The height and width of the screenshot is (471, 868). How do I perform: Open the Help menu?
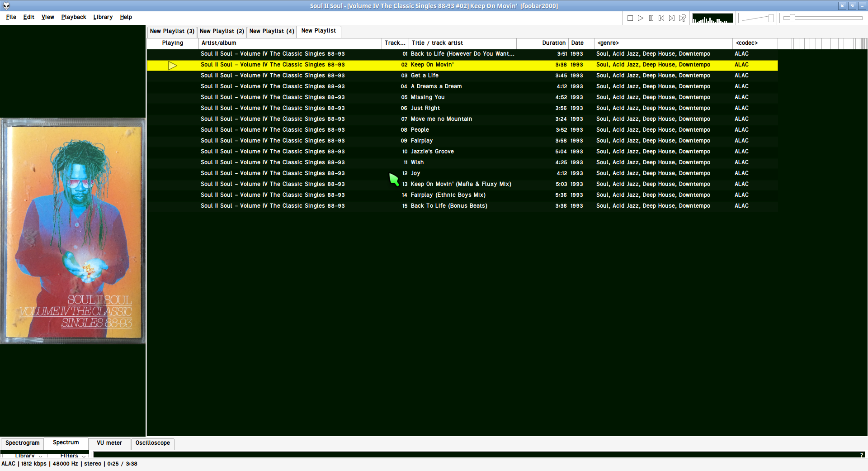(126, 17)
